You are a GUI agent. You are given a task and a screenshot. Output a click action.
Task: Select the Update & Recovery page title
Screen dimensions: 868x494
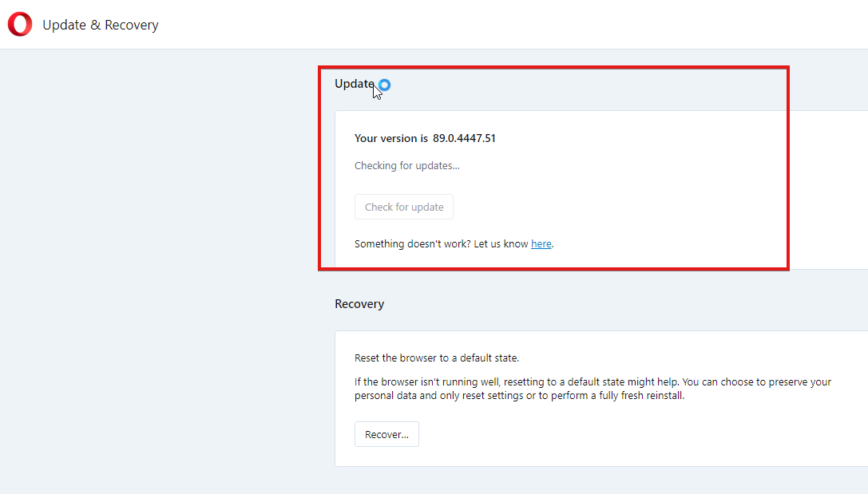tap(101, 25)
